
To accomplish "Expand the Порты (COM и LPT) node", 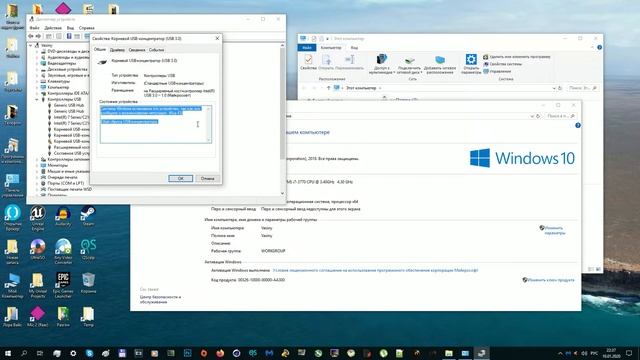I will click(x=37, y=183).
